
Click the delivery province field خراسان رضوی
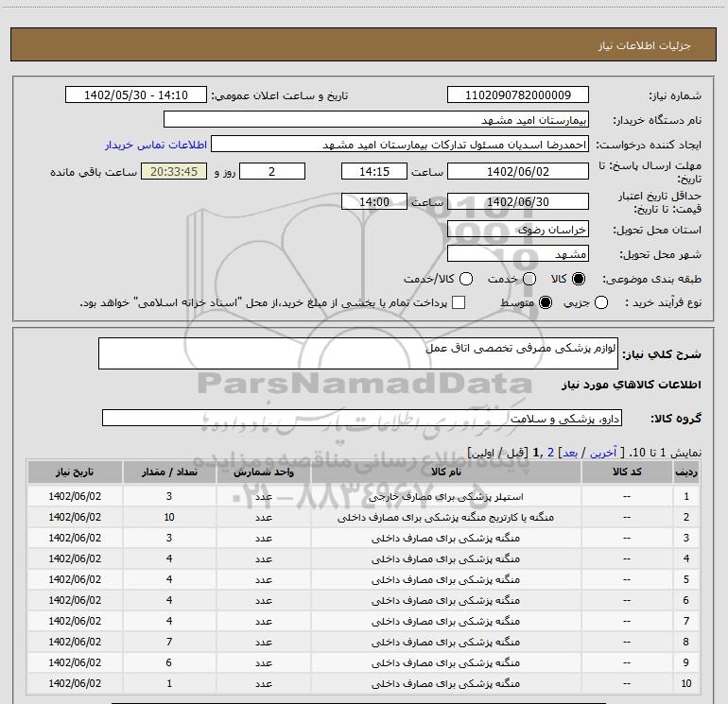click(518, 229)
